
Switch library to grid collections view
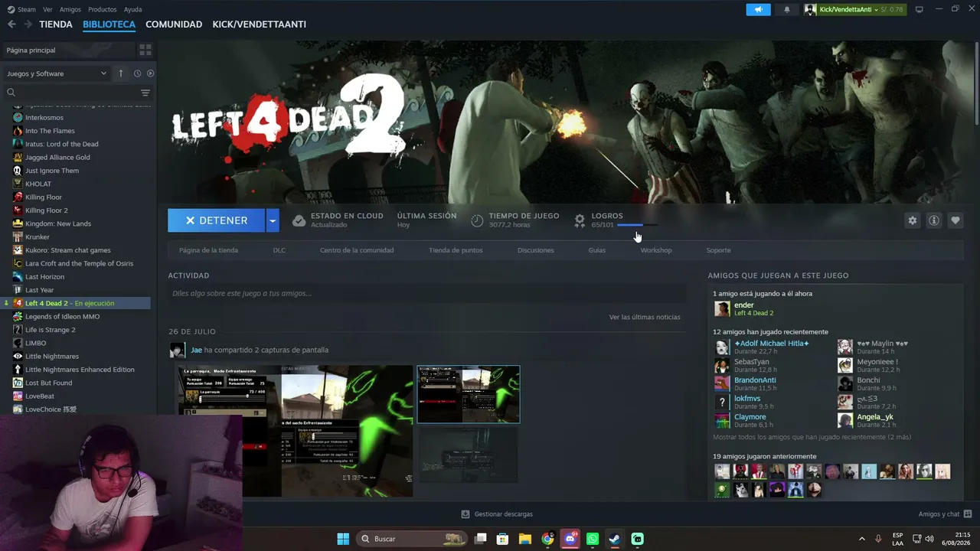[x=145, y=50]
